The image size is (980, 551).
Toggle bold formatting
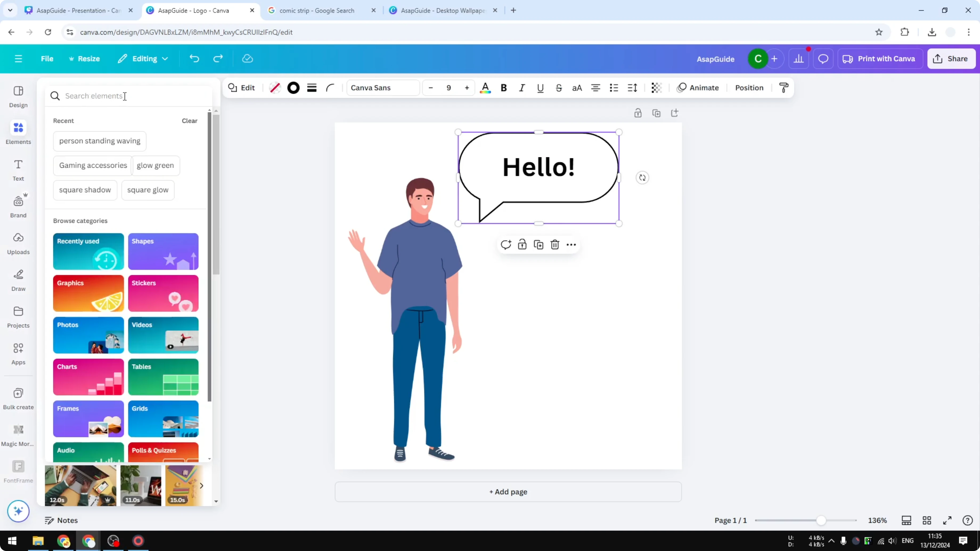pyautogui.click(x=504, y=88)
